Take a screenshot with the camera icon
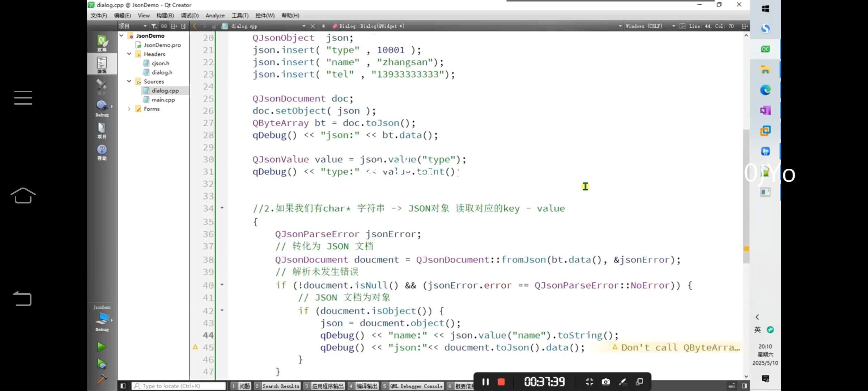 (606, 382)
